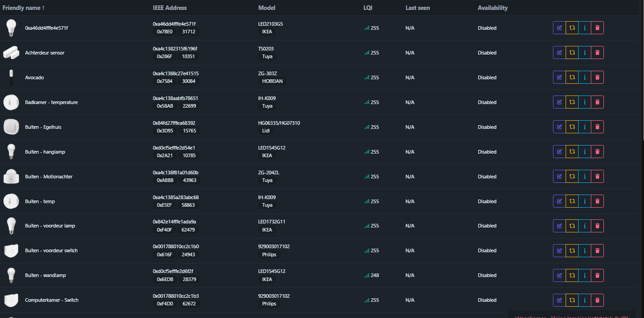
Task: Click the IEEE Address column header
Action: point(169,8)
